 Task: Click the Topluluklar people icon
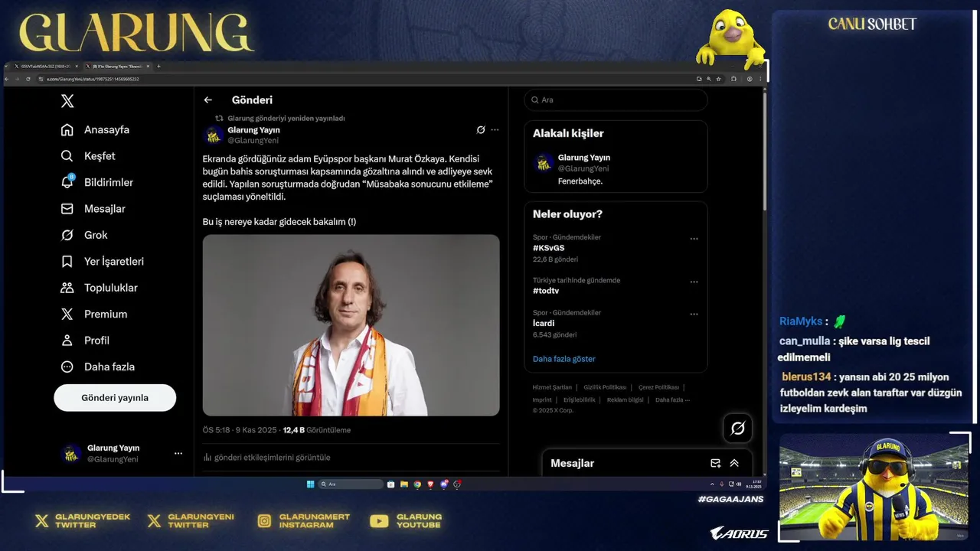[67, 288]
